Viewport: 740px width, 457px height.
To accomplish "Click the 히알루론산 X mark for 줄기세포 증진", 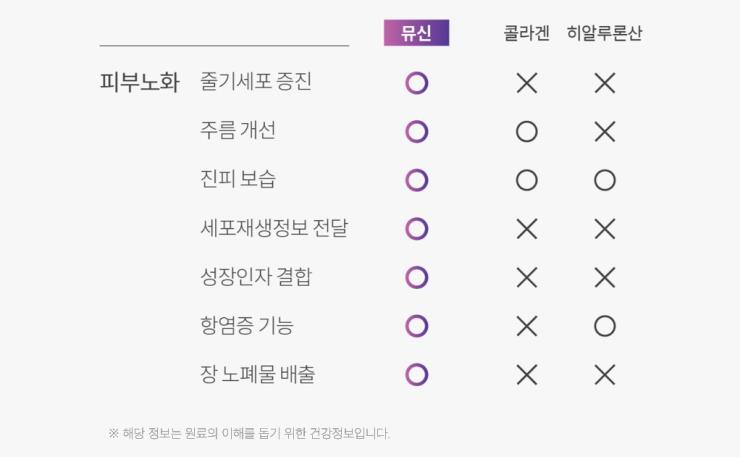I will coord(604,83).
